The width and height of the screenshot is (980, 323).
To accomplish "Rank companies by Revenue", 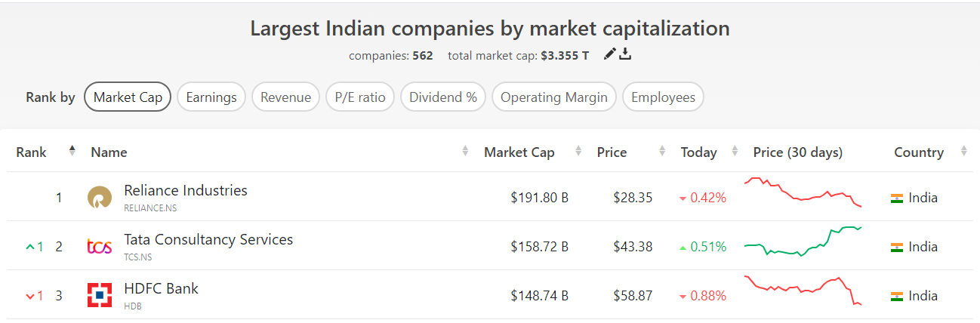I will (285, 97).
